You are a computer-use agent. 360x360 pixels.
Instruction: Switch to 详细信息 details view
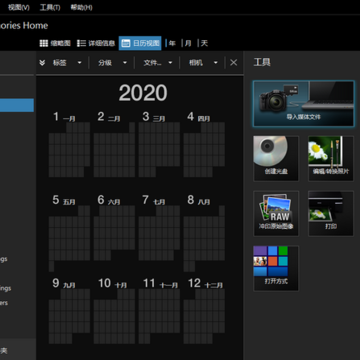pos(96,43)
